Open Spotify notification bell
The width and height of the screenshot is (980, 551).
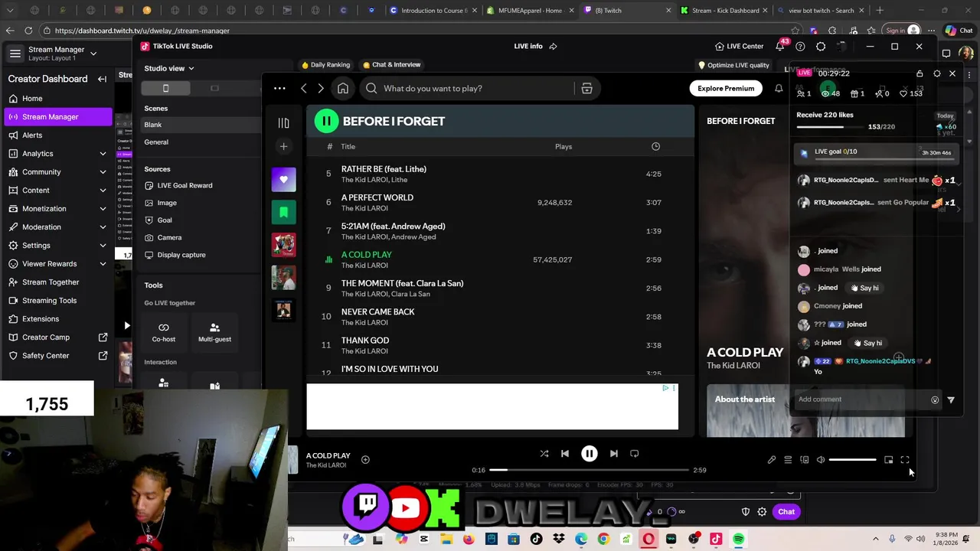click(779, 88)
